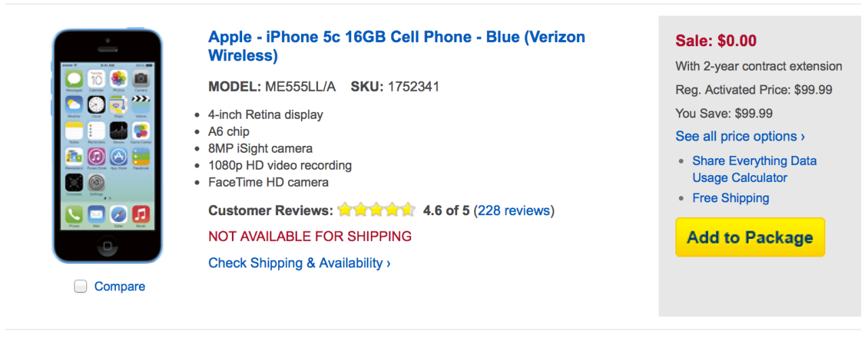
Task: Click the Music icon in the iPhone dock
Action: pyautogui.click(x=141, y=215)
